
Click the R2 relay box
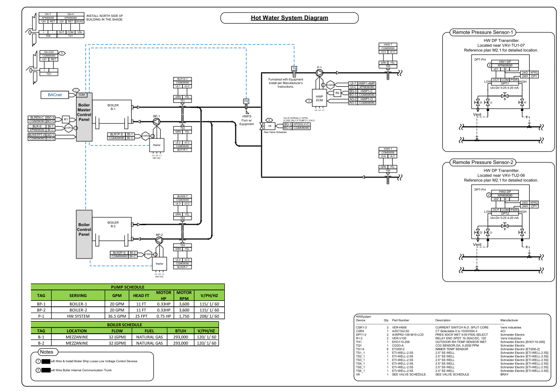coord(338,93)
